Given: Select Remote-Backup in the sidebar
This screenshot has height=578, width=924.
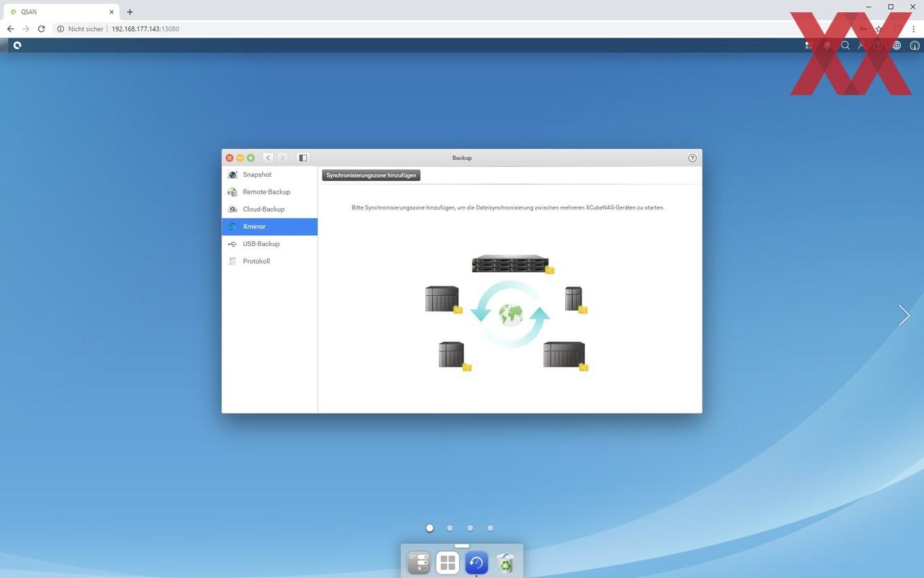Looking at the screenshot, I should [x=270, y=192].
